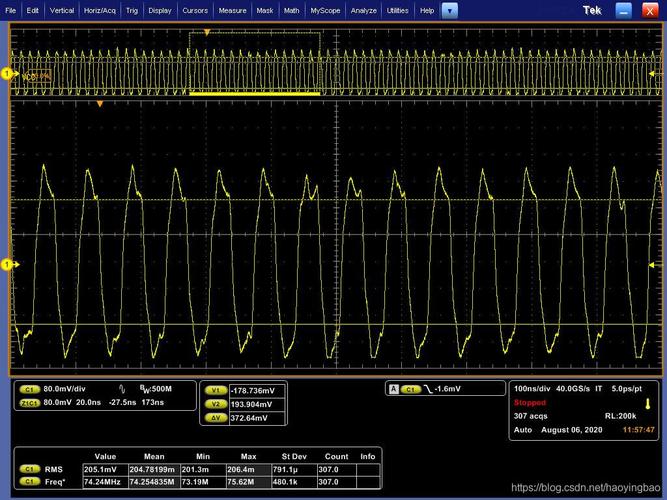This screenshot has height=500, width=667.
Task: Open the Vertical menu
Action: point(62,11)
